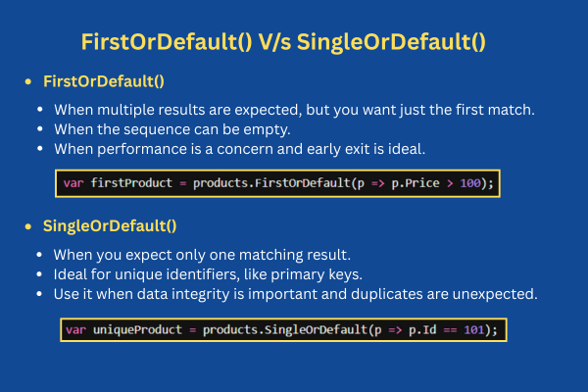Click the yellow bullet beside FirstOrDefault() heading

28,81
